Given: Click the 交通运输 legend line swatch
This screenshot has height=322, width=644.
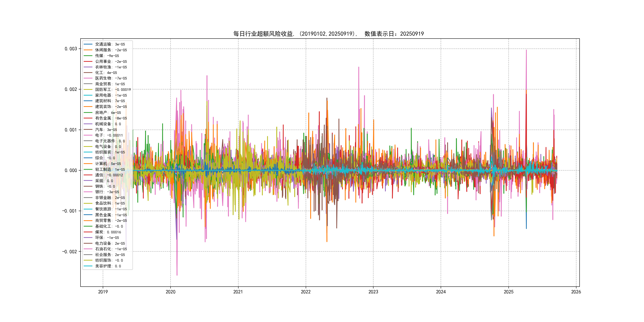Looking at the screenshot, I should point(88,44).
